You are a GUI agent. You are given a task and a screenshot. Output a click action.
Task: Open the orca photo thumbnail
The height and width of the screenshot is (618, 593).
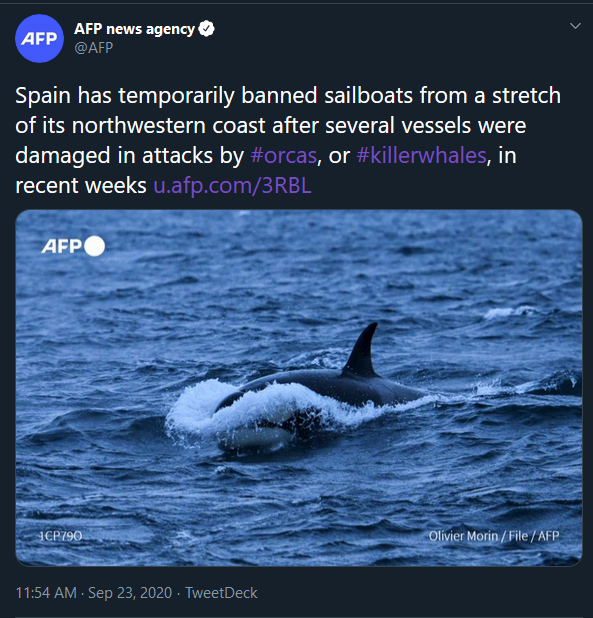(x=299, y=388)
